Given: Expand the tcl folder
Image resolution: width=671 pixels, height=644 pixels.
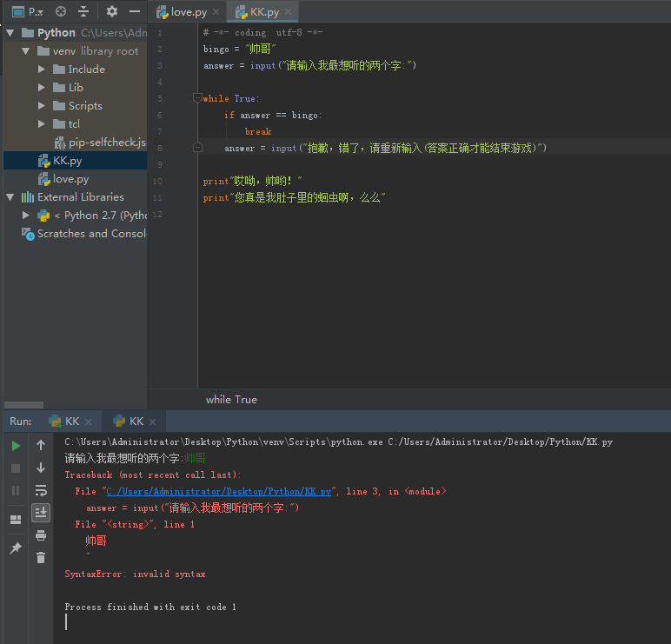Looking at the screenshot, I should pyautogui.click(x=41, y=124).
